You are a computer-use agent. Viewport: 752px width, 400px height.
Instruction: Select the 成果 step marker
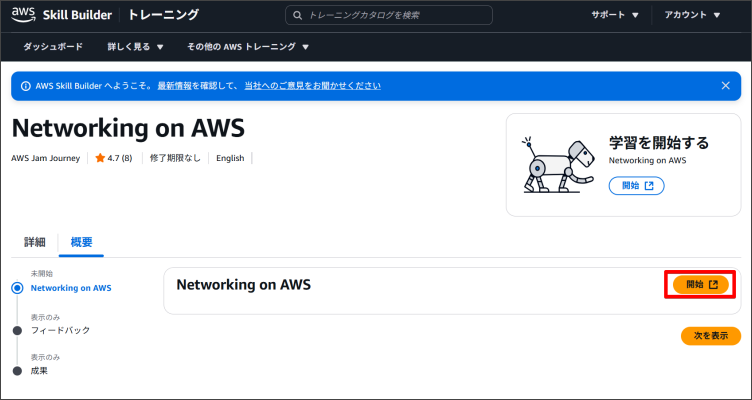pyautogui.click(x=17, y=371)
